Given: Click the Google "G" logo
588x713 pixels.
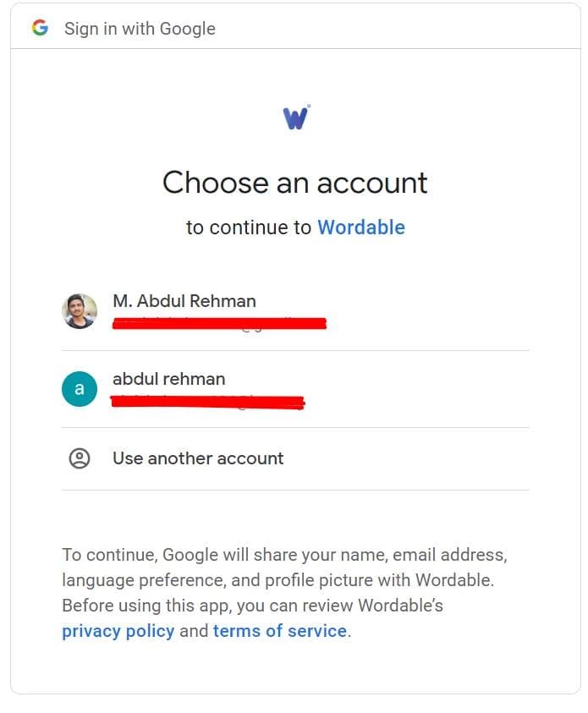Looking at the screenshot, I should click(x=40, y=28).
